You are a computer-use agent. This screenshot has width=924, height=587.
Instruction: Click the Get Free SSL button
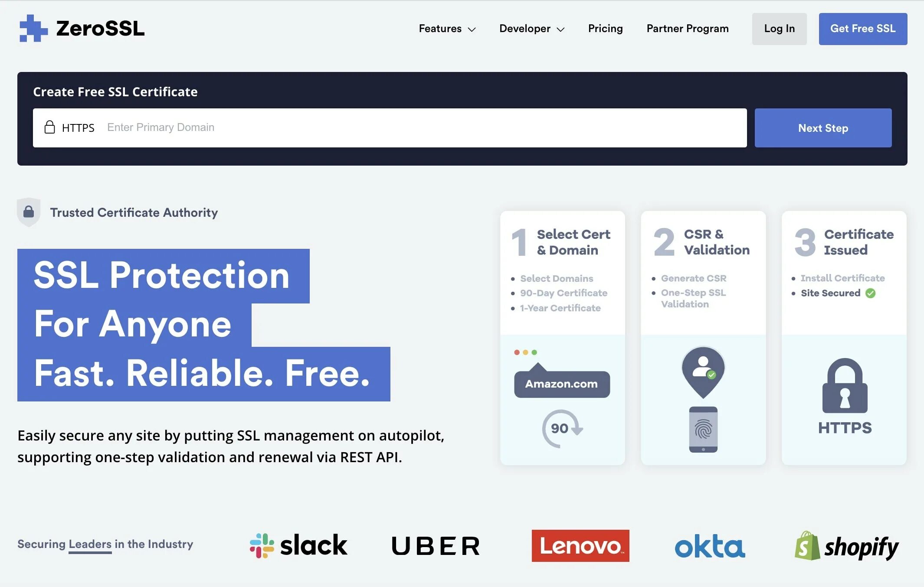(863, 28)
